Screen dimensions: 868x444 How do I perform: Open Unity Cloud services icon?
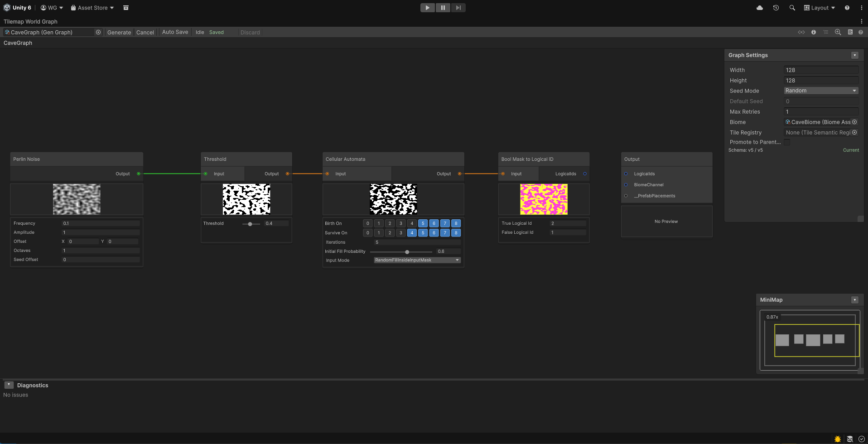tap(760, 8)
